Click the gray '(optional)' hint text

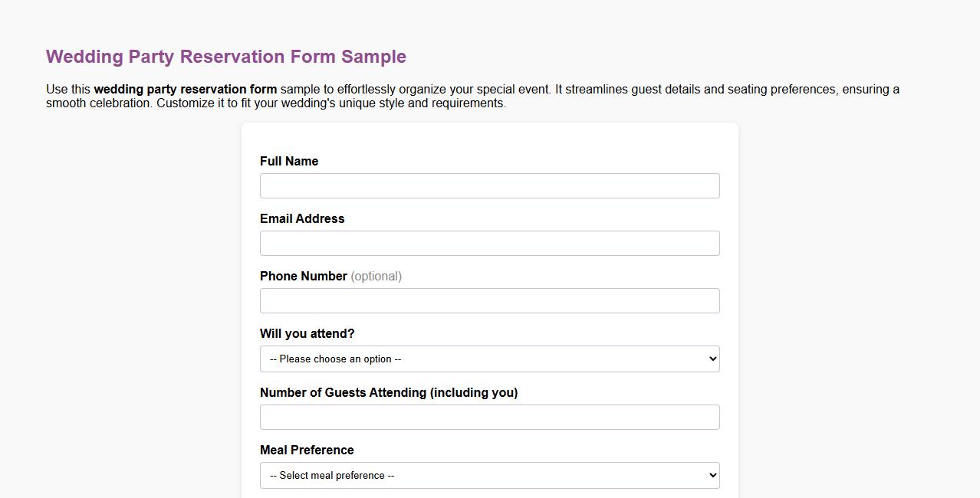[x=376, y=277]
